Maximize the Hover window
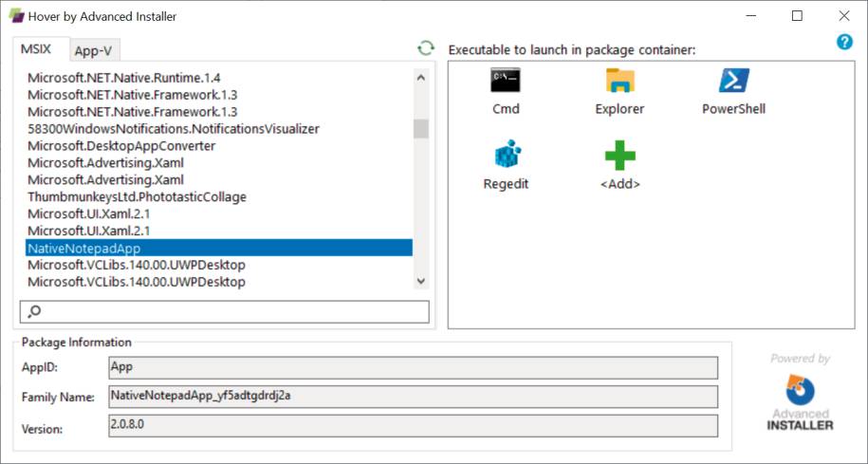Screen dimensions: 868x464 pyautogui.click(x=797, y=15)
